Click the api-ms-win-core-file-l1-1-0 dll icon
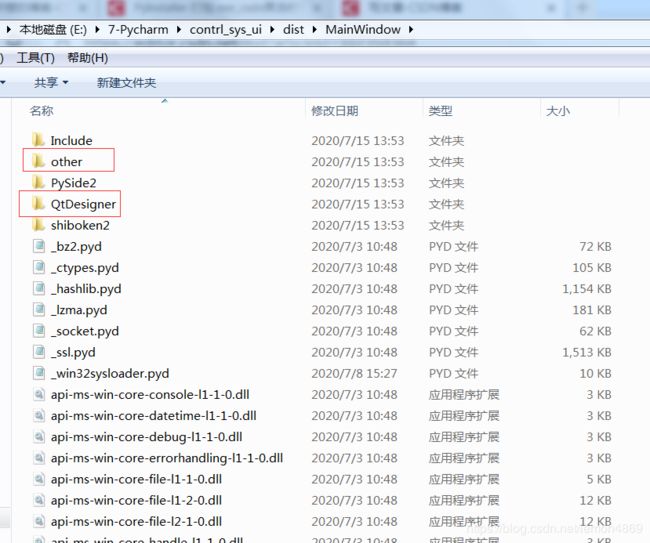650x543 pixels. [x=39, y=479]
